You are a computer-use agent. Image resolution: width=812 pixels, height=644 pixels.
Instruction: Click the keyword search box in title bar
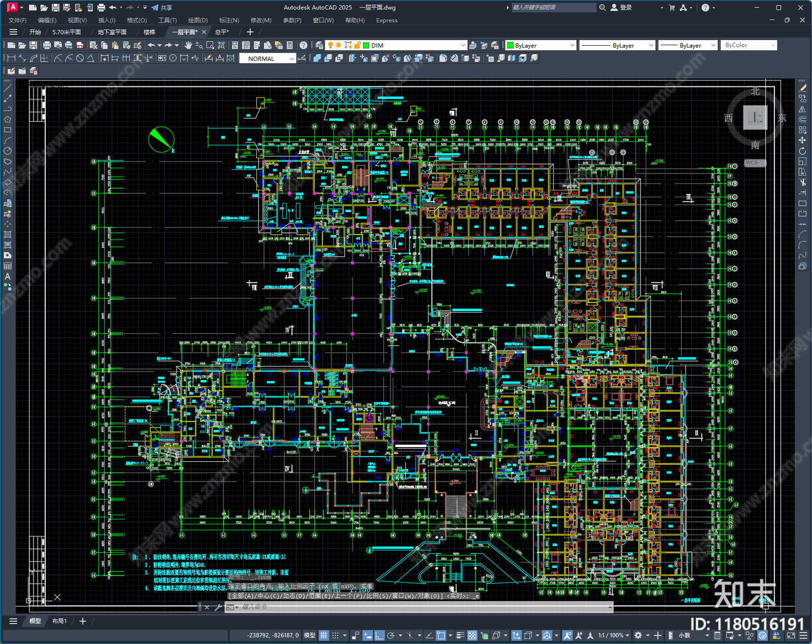[x=553, y=8]
